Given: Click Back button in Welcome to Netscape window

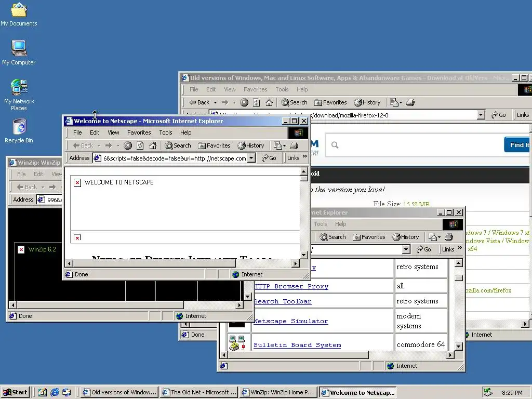Looking at the screenshot, I should [x=83, y=145].
